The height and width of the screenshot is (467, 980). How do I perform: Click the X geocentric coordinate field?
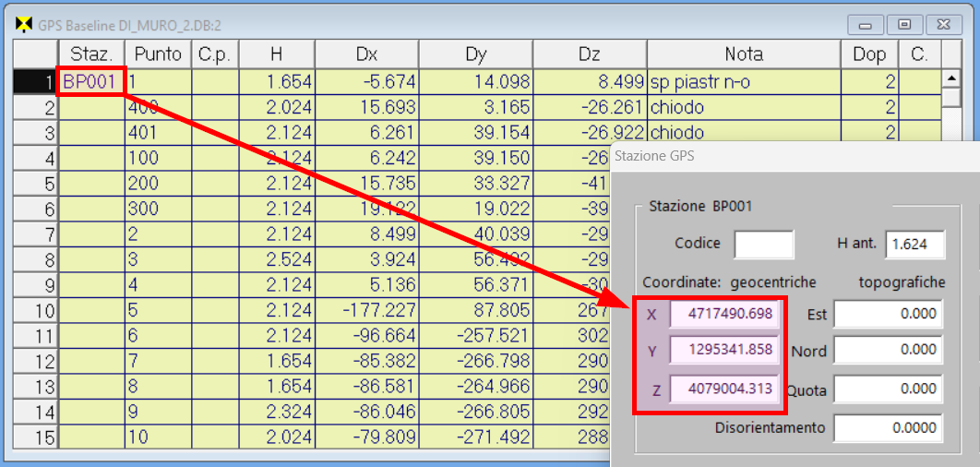tap(723, 315)
